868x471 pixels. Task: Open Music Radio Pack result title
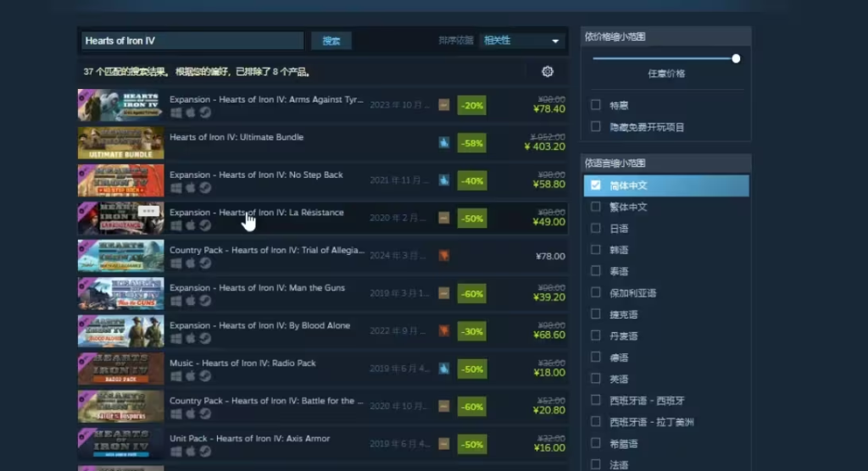pos(242,363)
